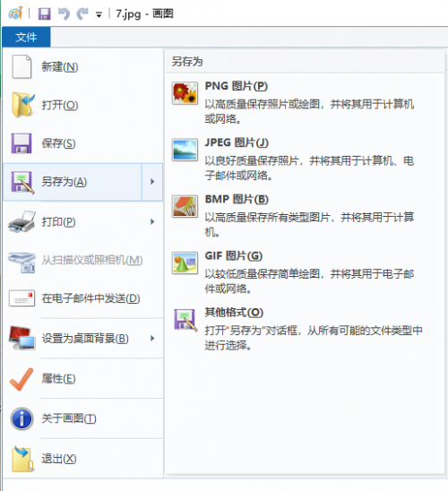Choose 打印(P) label in file menu
Image resolution: width=448 pixels, height=491 pixels.
pos(58,222)
